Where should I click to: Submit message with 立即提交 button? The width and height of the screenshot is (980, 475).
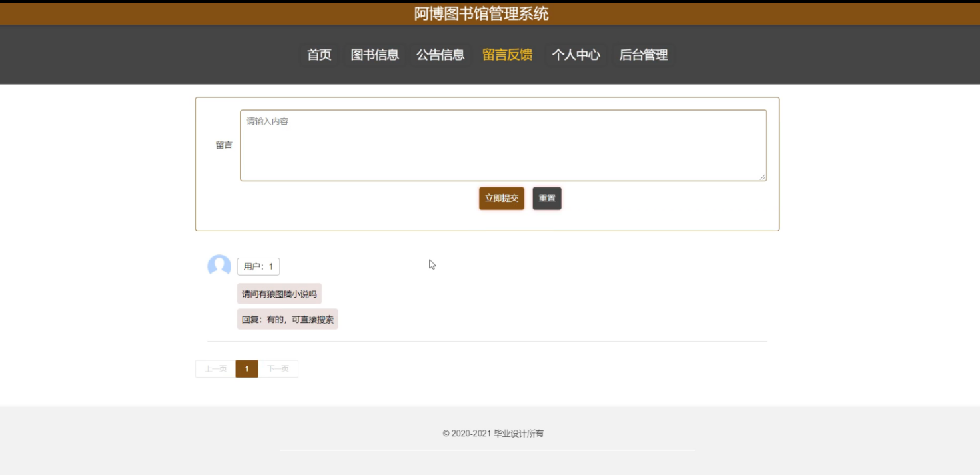point(502,198)
